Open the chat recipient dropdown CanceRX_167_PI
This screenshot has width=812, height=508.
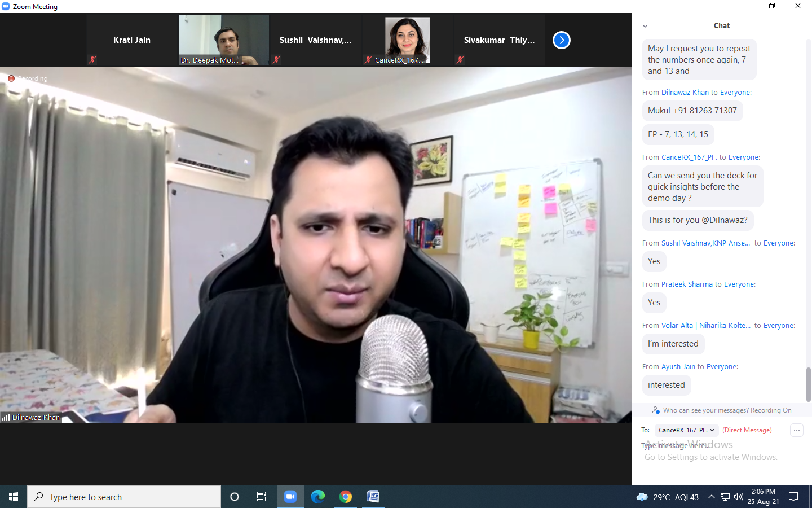pyautogui.click(x=686, y=430)
